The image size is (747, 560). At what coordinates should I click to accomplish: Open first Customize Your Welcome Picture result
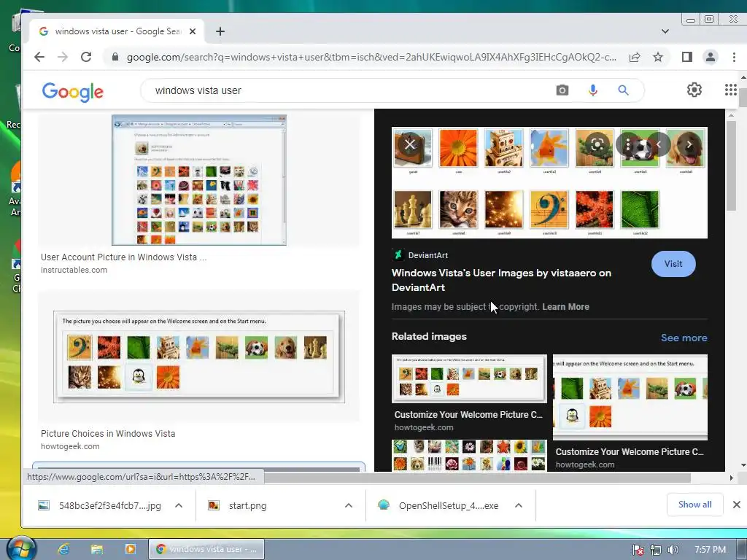point(469,378)
